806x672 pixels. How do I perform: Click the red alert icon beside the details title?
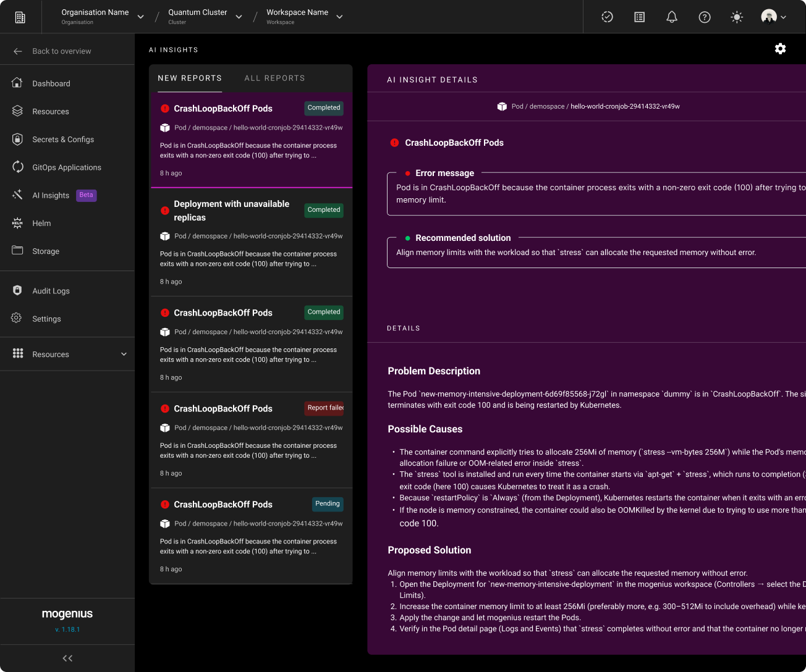click(x=394, y=143)
